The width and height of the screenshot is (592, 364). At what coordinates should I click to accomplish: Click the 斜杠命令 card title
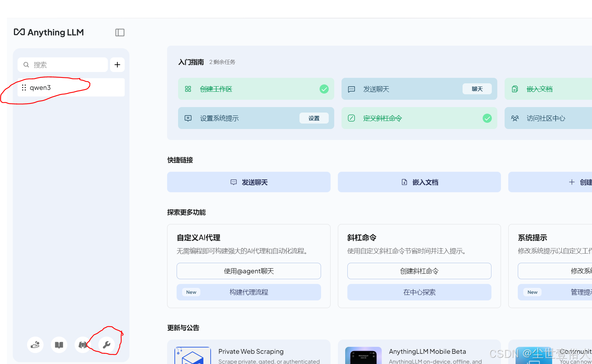coord(362,238)
